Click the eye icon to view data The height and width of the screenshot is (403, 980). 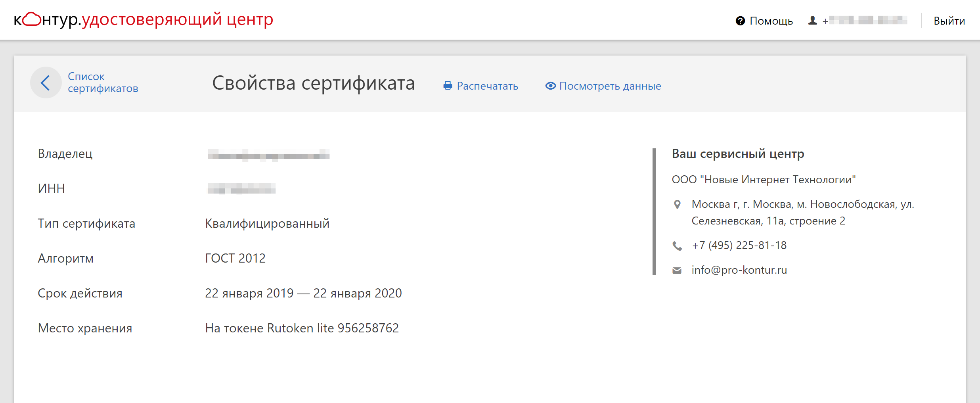(550, 86)
